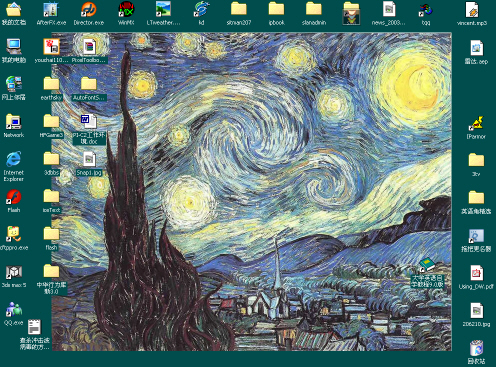Select the Director.exe desktop icon
This screenshot has width=496, height=367.
click(x=89, y=9)
